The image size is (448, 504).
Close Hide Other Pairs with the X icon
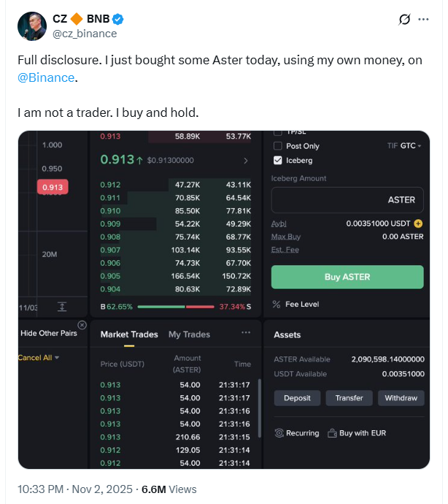[x=82, y=324]
